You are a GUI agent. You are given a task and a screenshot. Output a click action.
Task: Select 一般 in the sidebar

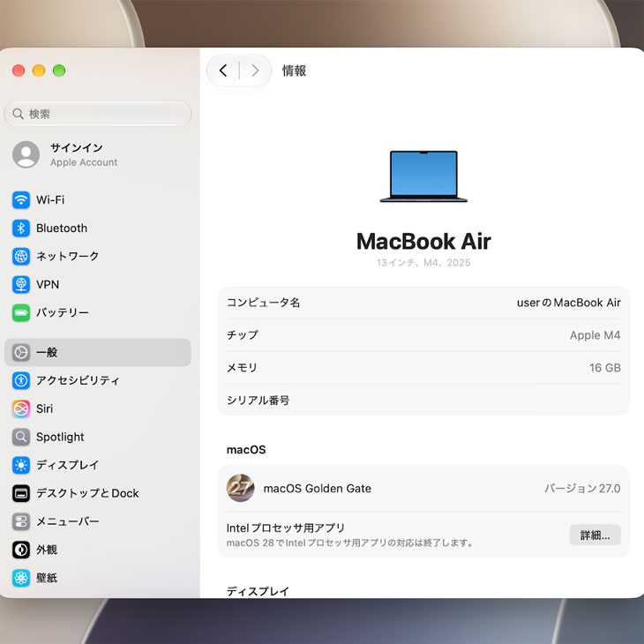point(98,352)
